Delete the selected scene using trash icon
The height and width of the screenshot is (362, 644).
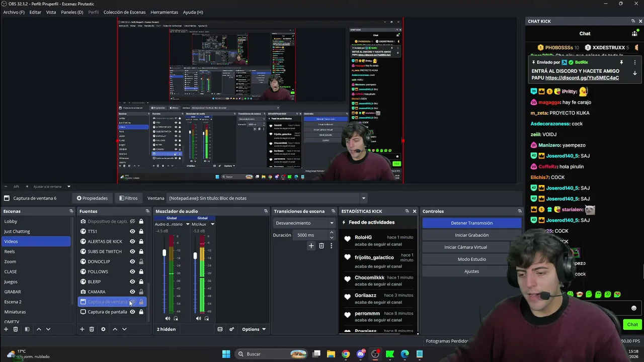click(x=16, y=329)
